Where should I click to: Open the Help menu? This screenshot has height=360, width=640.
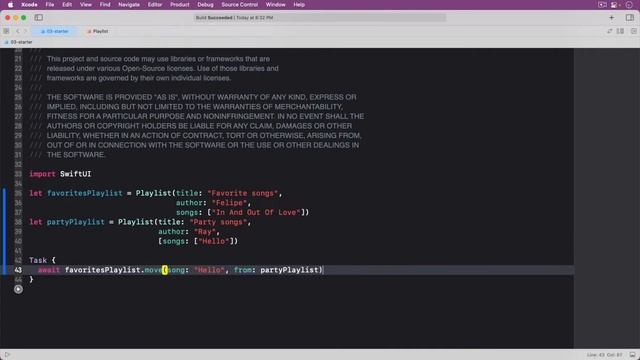click(299, 4)
